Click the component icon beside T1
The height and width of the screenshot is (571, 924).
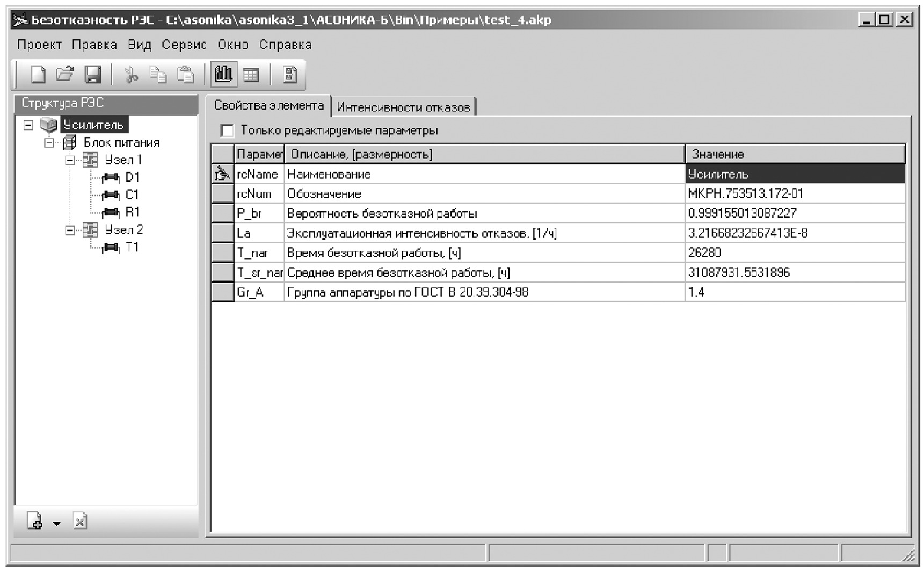click(111, 248)
